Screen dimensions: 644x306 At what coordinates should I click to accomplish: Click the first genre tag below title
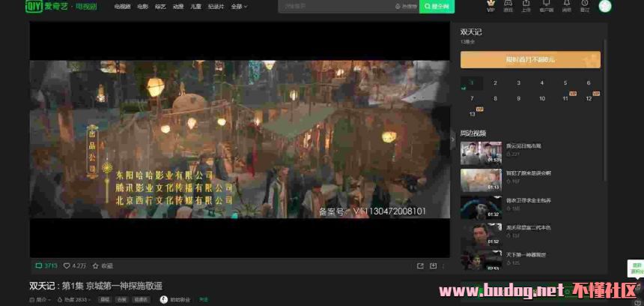click(105, 300)
